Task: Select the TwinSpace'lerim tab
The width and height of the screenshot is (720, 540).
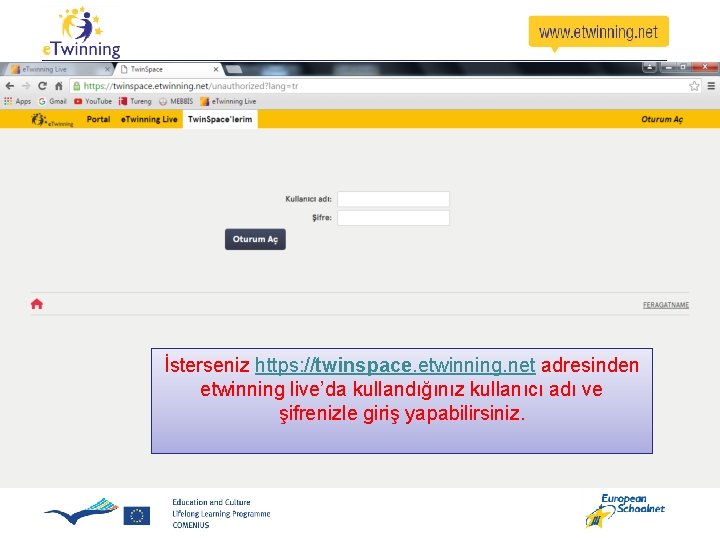Action: coord(220,119)
